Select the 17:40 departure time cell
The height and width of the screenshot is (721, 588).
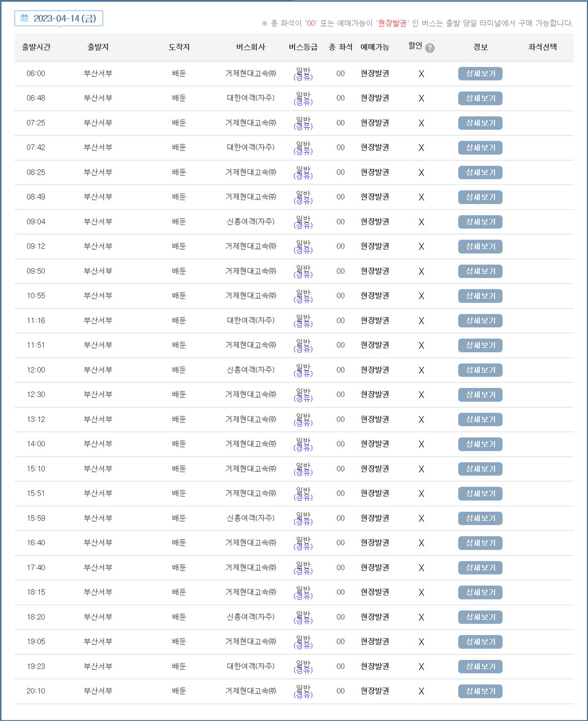36,567
